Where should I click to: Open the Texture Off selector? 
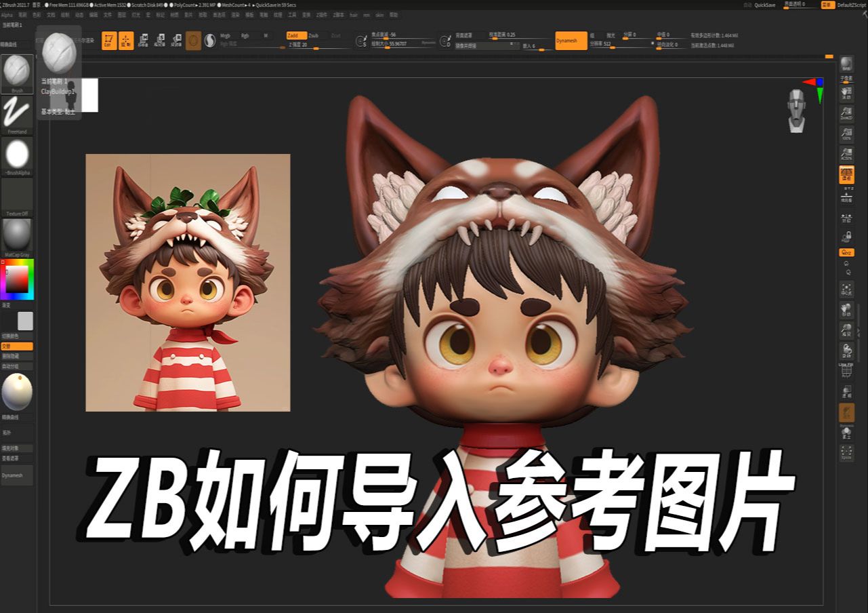[x=17, y=197]
